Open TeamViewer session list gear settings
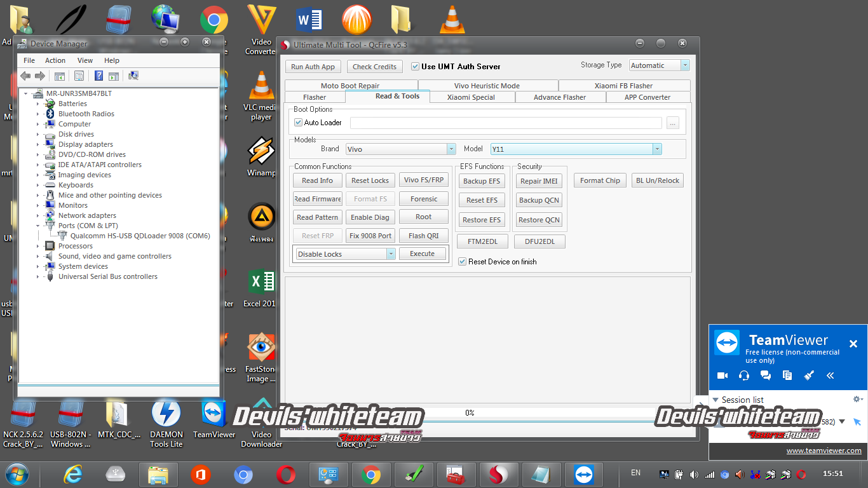This screenshot has height=488, width=868. tap(857, 399)
